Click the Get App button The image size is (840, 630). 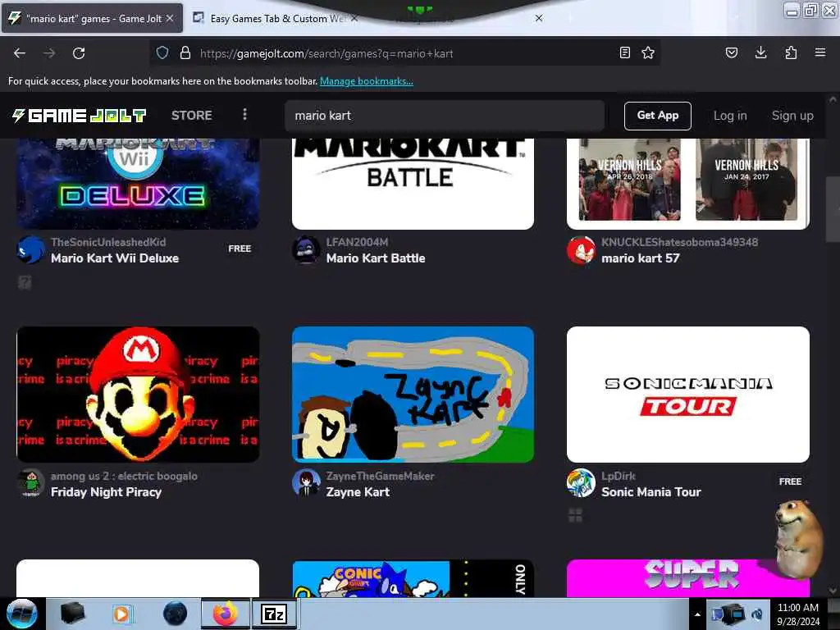(x=657, y=116)
